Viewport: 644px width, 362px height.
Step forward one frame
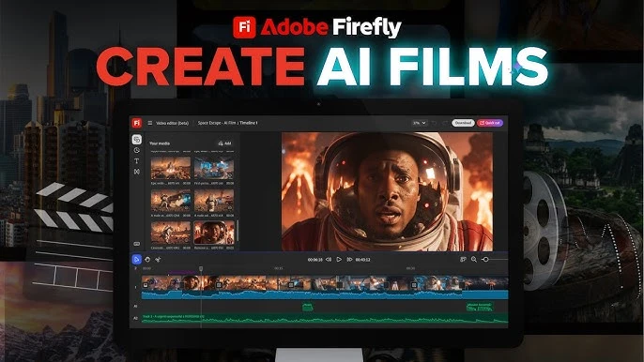click(x=349, y=260)
